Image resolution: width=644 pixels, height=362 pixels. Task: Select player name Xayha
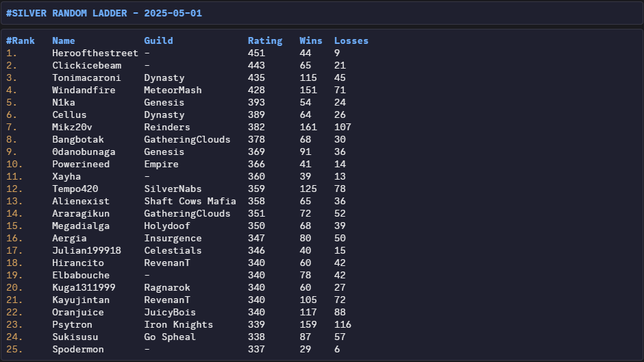pos(66,176)
